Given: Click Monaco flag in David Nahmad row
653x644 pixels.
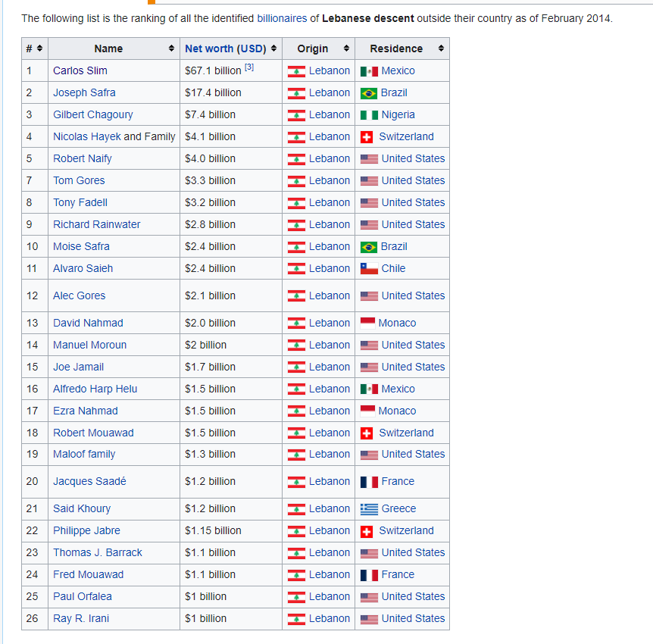Looking at the screenshot, I should (367, 323).
